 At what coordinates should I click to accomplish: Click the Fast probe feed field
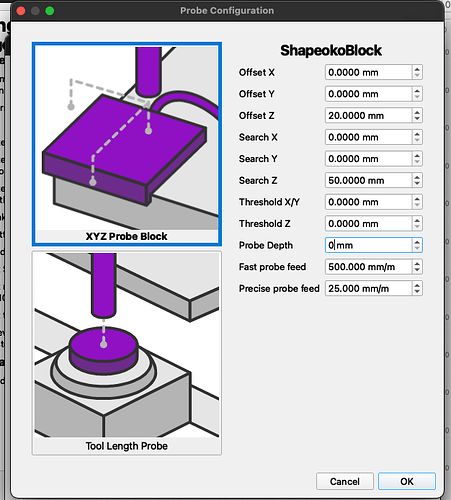pos(369,267)
